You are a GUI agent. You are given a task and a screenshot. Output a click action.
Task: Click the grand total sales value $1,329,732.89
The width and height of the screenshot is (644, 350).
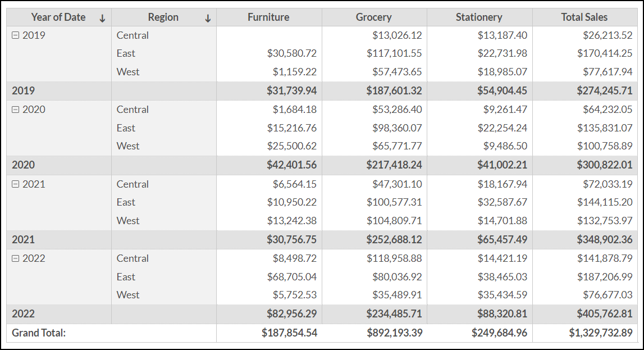point(601,333)
